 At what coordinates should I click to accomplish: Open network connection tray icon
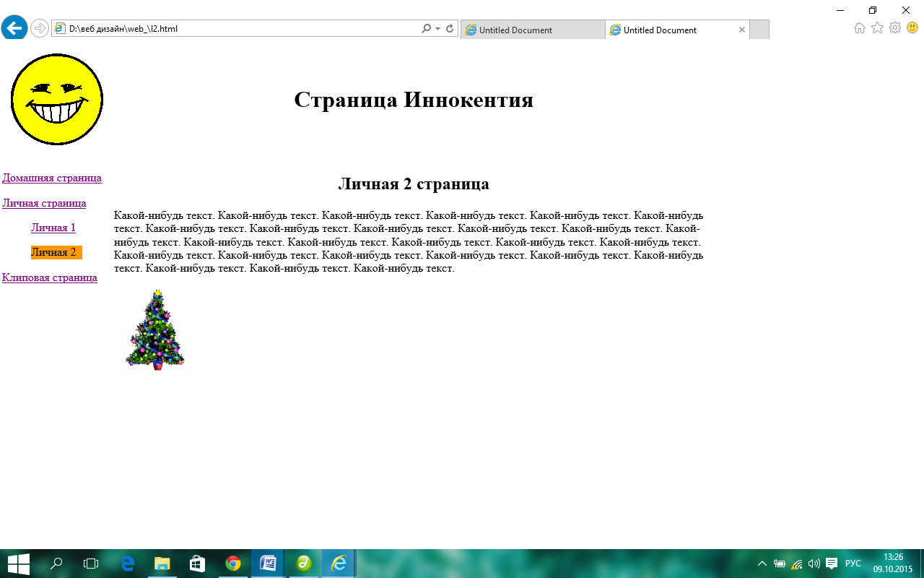click(x=797, y=564)
